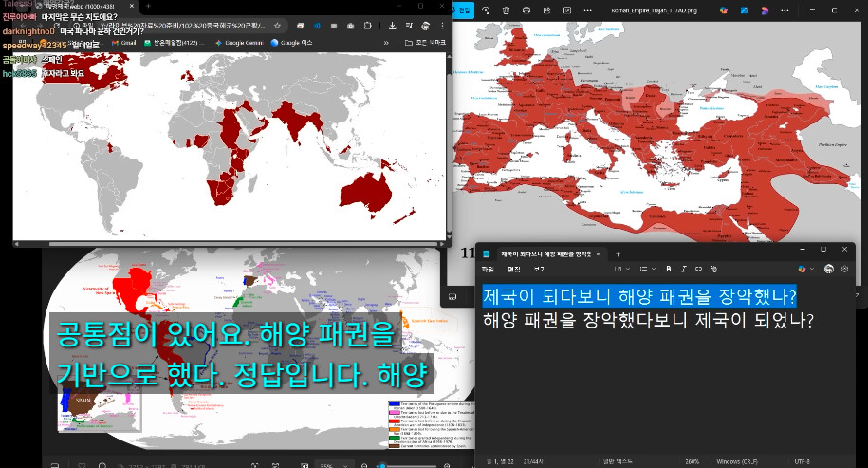Insert a link with Notepad toolbar icon

698,270
